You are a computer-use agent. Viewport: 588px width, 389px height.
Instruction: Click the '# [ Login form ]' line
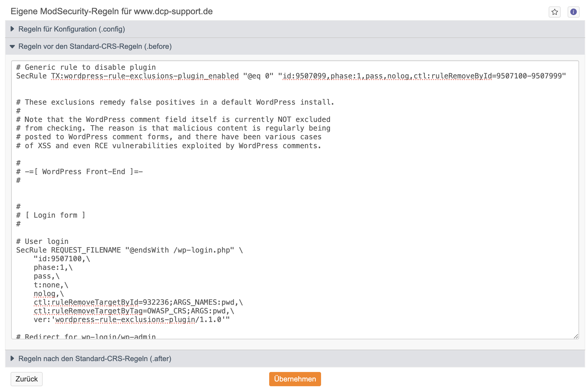tap(51, 215)
